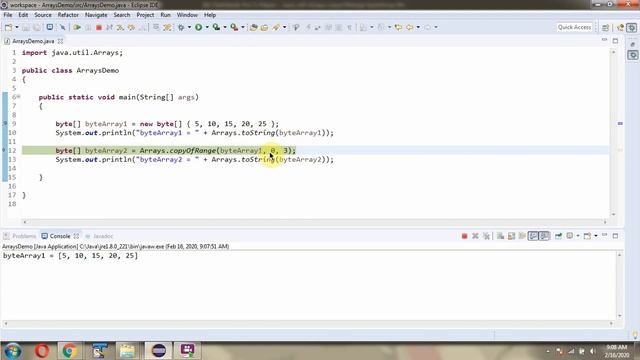Click the editor vertical scrollbar

point(613,133)
